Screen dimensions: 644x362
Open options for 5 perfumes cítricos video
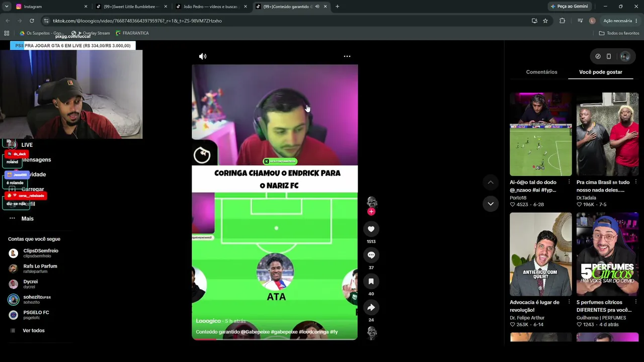pyautogui.click(x=636, y=302)
